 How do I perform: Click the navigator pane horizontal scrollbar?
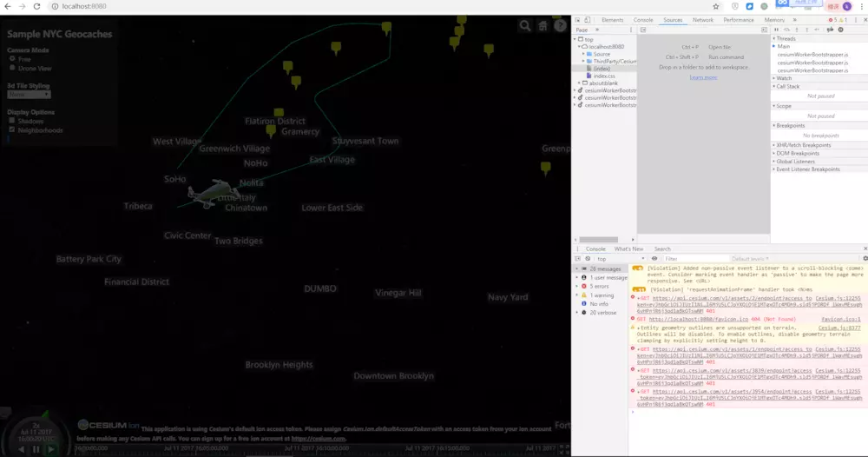[x=598, y=240]
